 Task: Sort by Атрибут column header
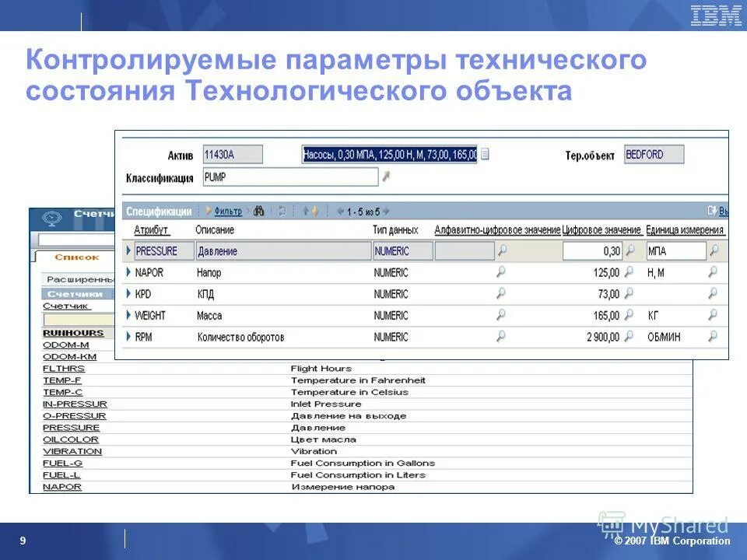tap(151, 230)
